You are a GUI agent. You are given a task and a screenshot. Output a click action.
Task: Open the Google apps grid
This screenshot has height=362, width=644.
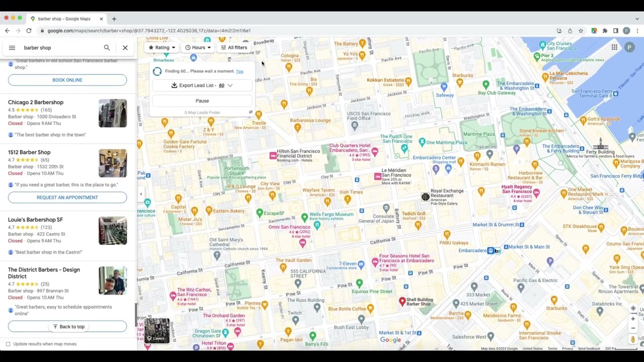[x=614, y=47]
